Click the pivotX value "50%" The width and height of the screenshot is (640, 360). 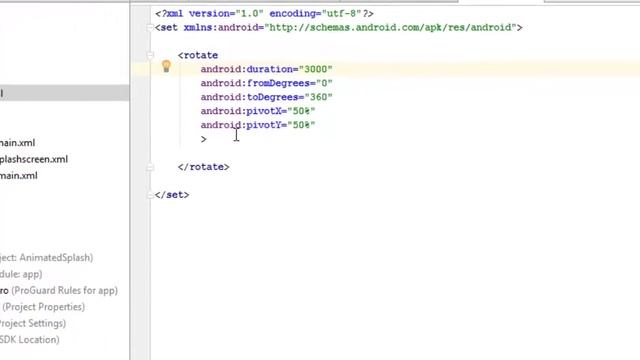(302, 111)
